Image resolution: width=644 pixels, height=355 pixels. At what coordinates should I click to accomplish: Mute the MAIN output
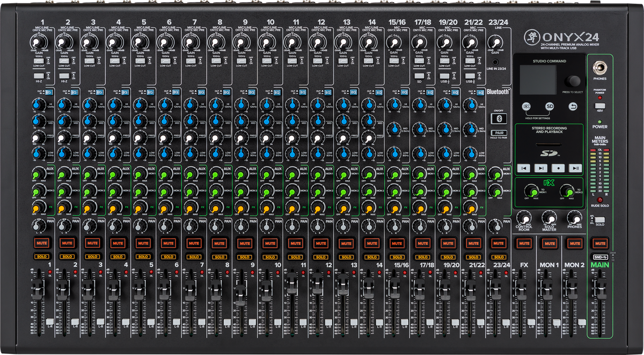[599, 243]
